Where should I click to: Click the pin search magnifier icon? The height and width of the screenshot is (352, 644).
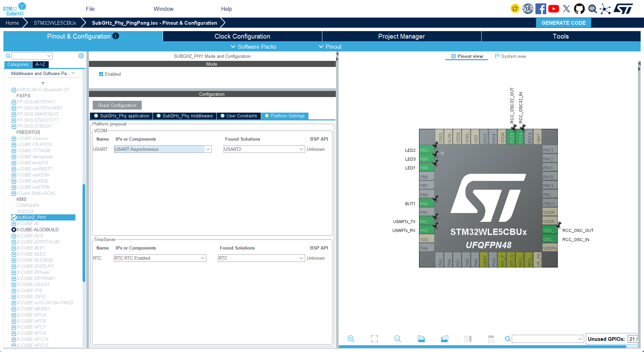pos(507,339)
